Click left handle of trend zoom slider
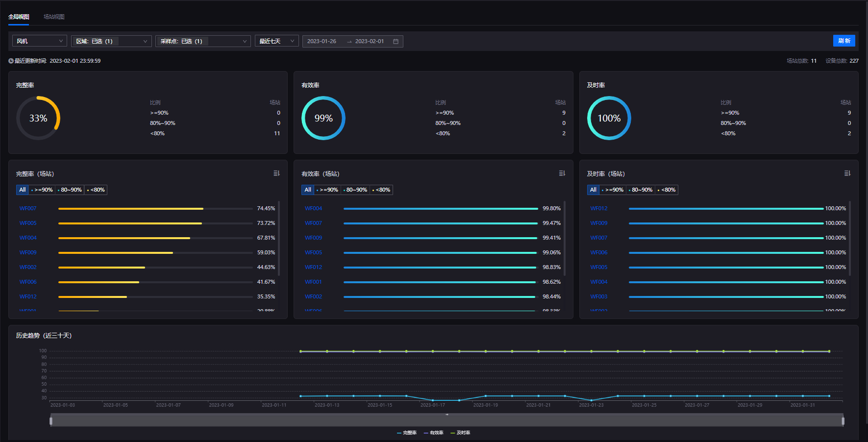The width and height of the screenshot is (868, 442). point(51,421)
